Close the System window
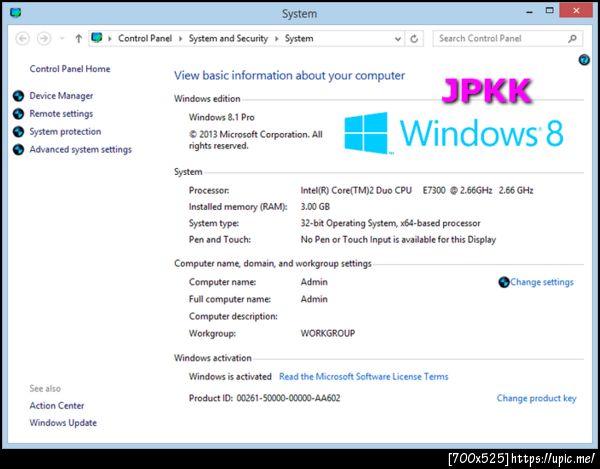The image size is (600, 469). [576, 11]
